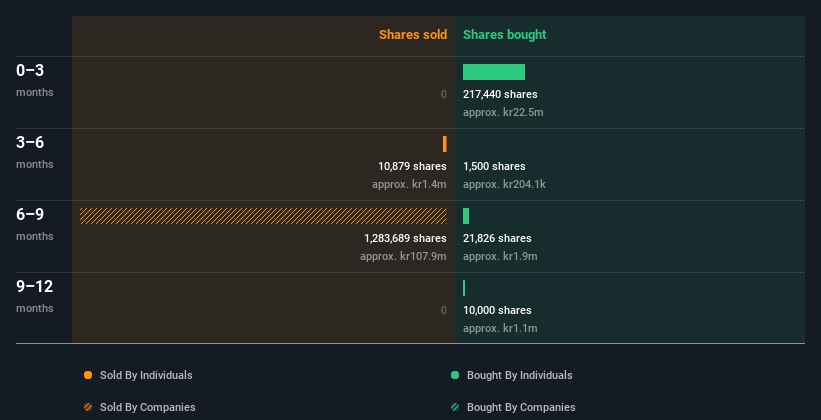This screenshot has height=420, width=821.
Task: Click the zero sold value in 0–3 months row
Action: 444,95
